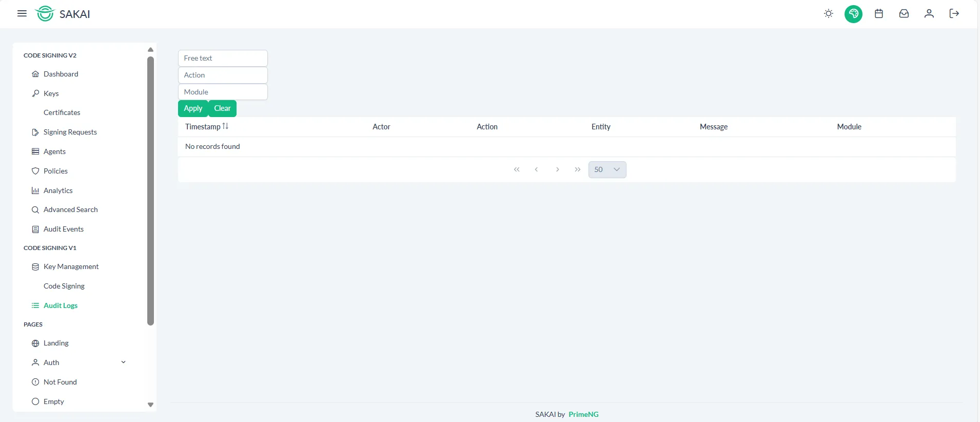Image resolution: width=980 pixels, height=422 pixels.
Task: Navigate to Audit Events menu item
Action: (x=63, y=229)
